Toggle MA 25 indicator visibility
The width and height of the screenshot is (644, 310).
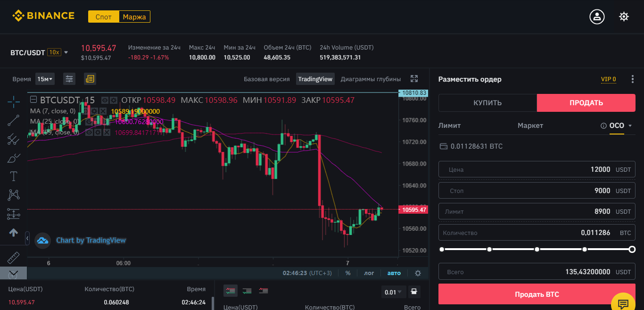(x=89, y=122)
